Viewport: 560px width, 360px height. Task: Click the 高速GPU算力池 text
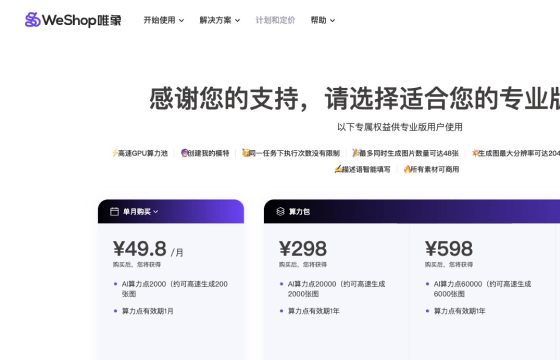143,153
